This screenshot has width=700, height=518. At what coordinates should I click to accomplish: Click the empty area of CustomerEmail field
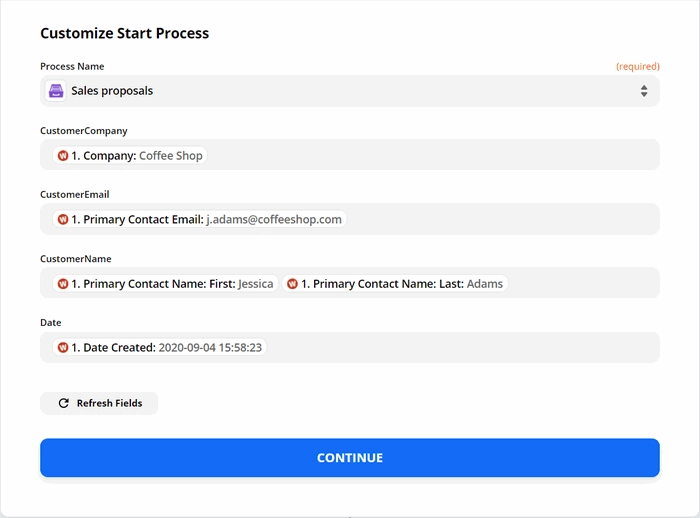click(502, 219)
